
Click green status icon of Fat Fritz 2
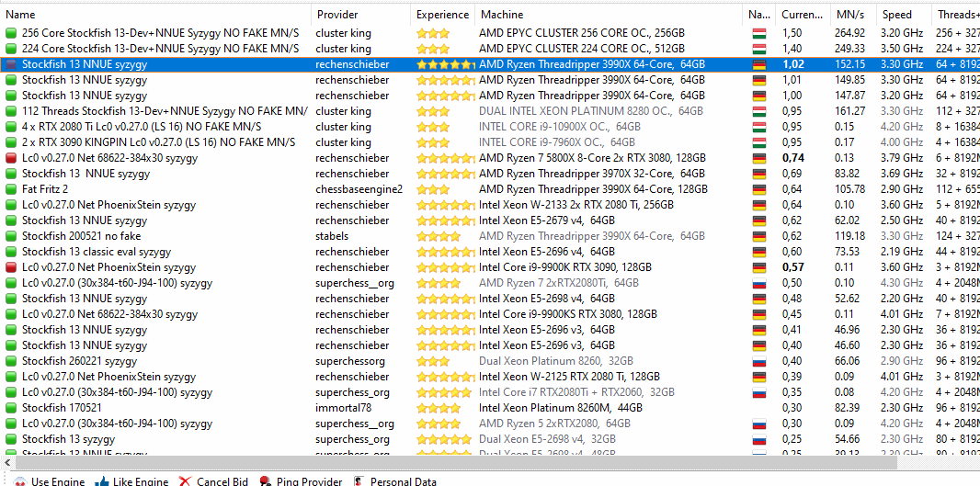[x=11, y=189]
